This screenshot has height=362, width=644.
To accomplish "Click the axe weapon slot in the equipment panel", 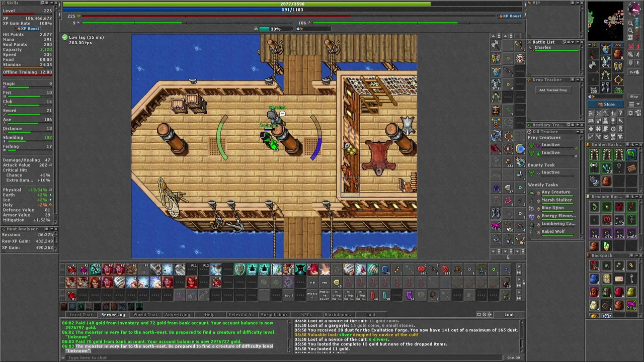I will coord(593,66).
